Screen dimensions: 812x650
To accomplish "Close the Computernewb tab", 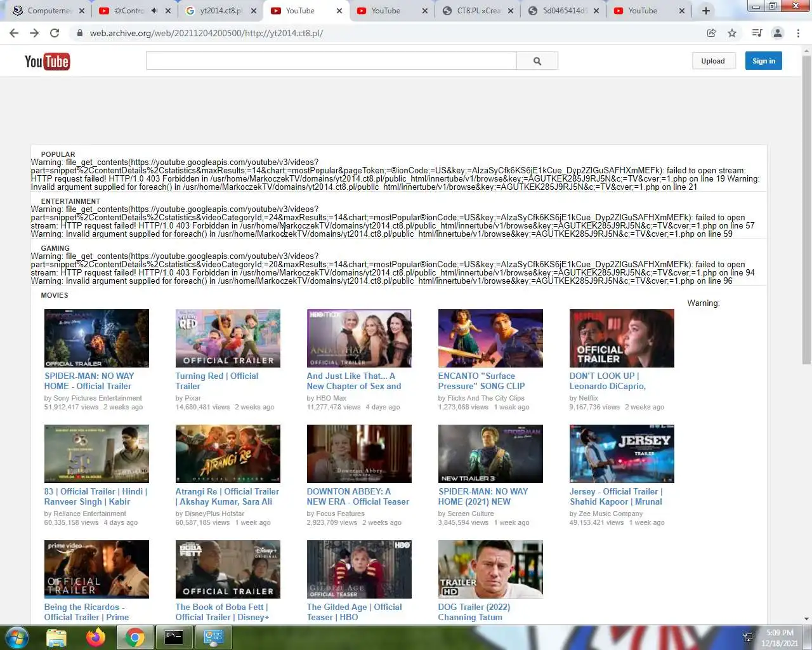I will [x=82, y=11].
